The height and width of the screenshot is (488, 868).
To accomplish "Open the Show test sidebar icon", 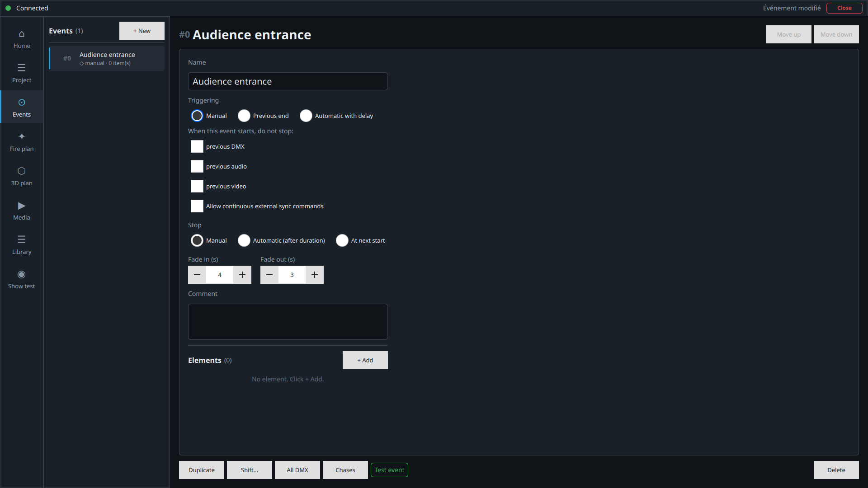I will [22, 279].
